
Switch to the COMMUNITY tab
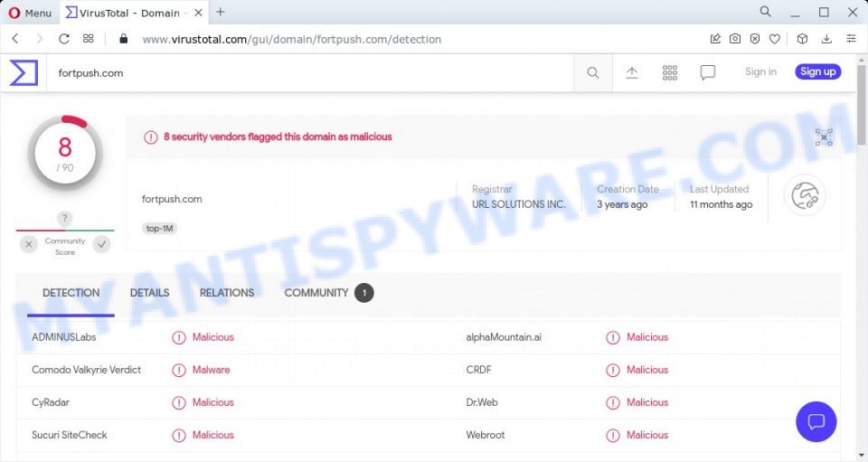329,293
